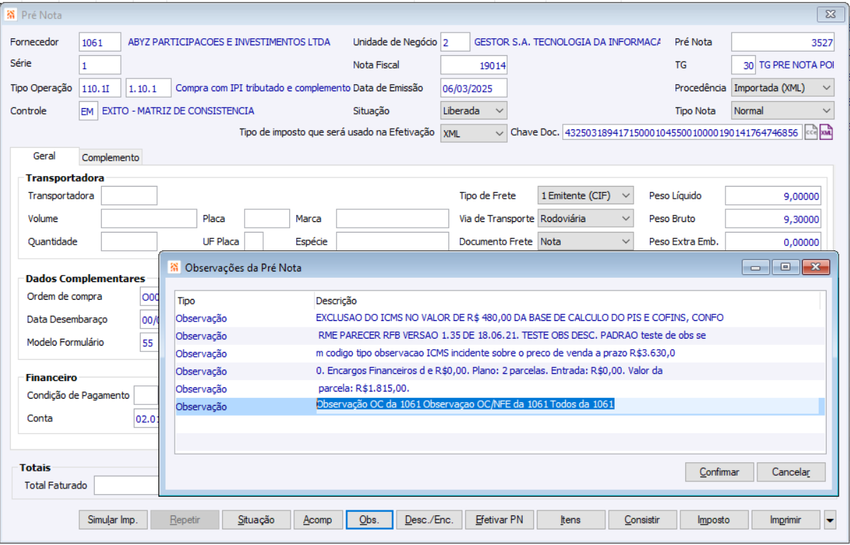Open the Procedência dropdown Importada (XML)
Image resolution: width=850 pixels, height=545 pixels.
pos(782,88)
